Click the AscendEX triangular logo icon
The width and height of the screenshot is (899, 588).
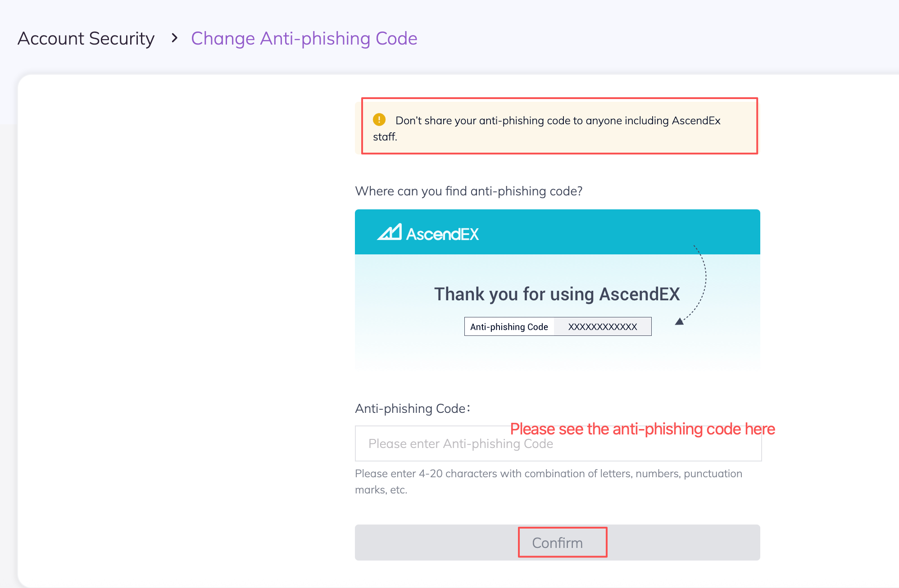[389, 232]
